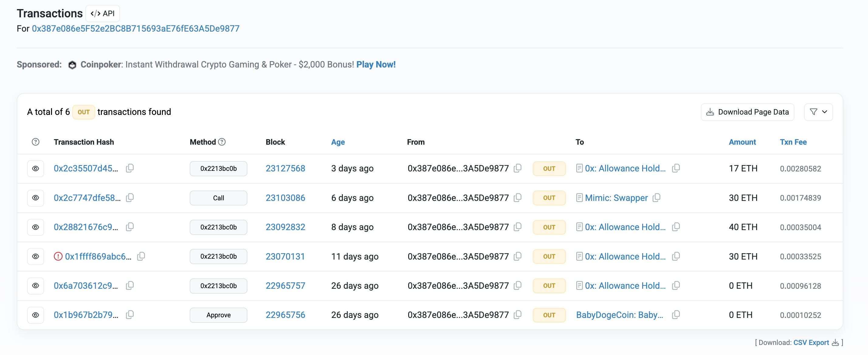Click failed transaction warning icon
This screenshot has width=868, height=355.
tap(58, 256)
